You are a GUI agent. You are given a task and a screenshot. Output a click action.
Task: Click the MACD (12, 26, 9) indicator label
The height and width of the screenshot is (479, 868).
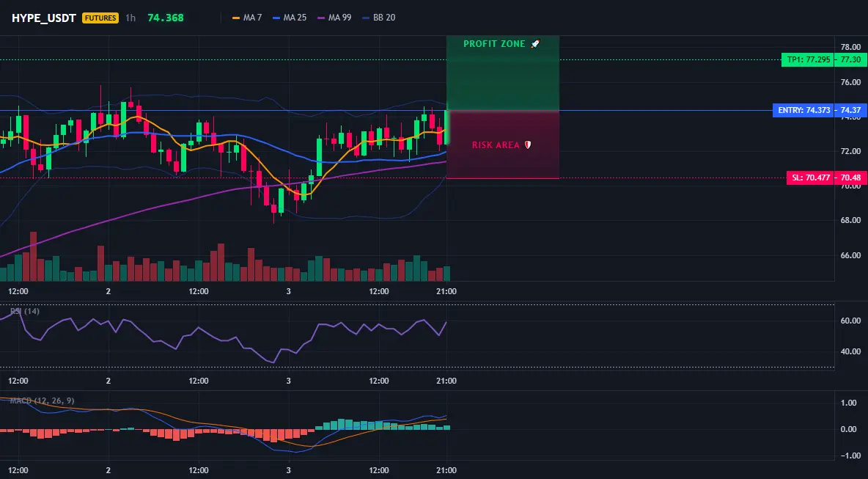[42, 401]
